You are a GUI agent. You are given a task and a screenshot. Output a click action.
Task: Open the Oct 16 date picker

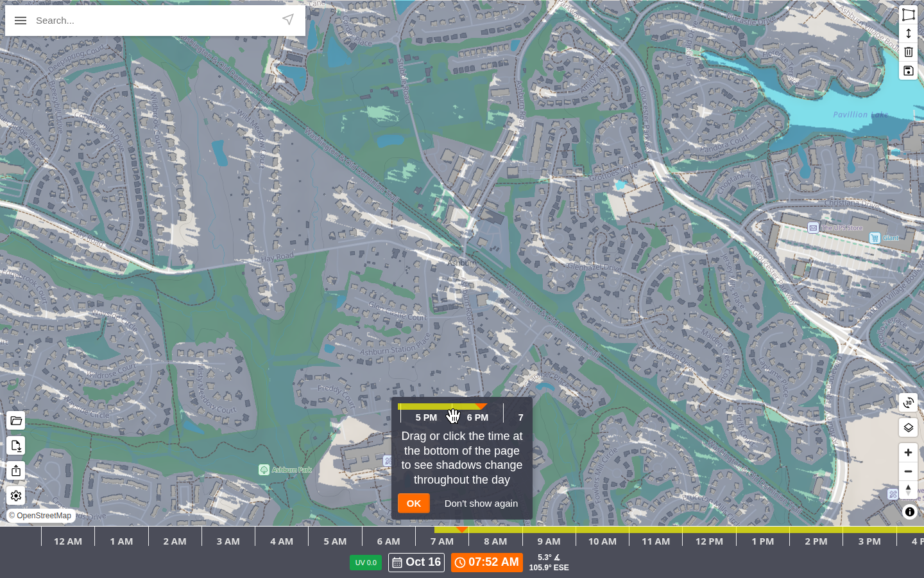coord(416,563)
